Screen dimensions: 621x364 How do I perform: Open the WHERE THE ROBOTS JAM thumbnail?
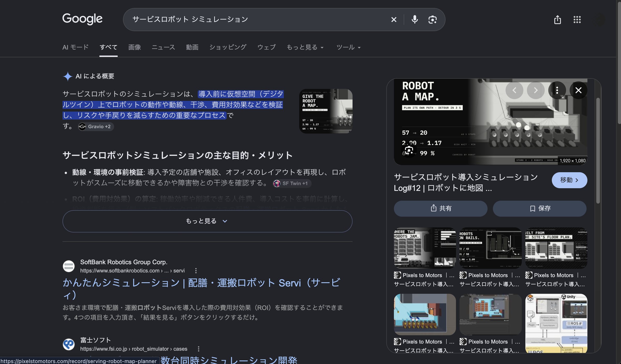[425, 248]
